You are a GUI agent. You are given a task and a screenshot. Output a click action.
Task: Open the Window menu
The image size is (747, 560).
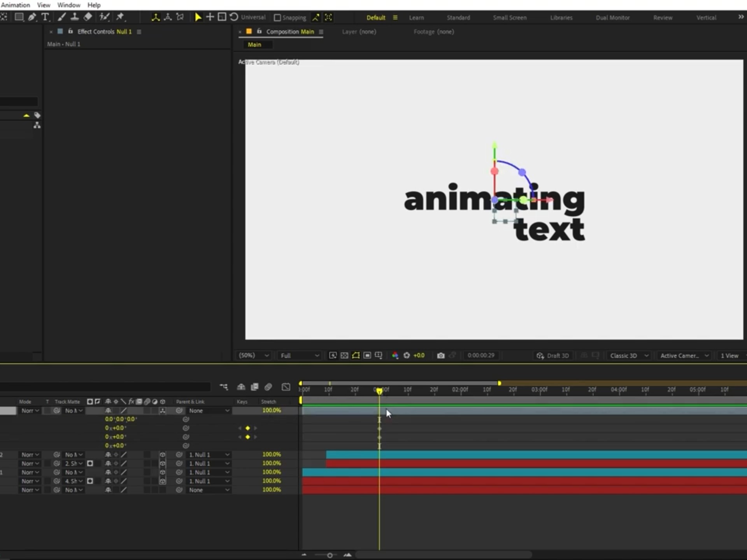[x=69, y=5]
